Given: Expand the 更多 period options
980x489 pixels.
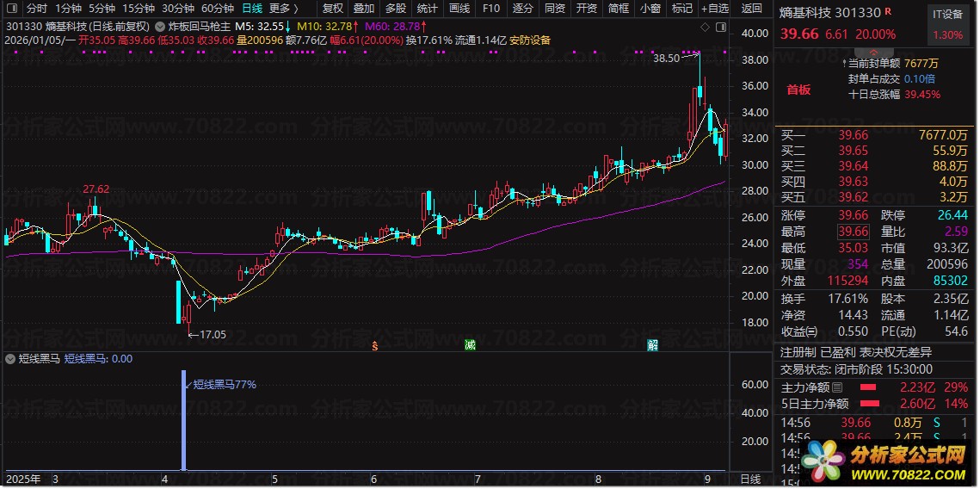Looking at the screenshot, I should click(284, 9).
